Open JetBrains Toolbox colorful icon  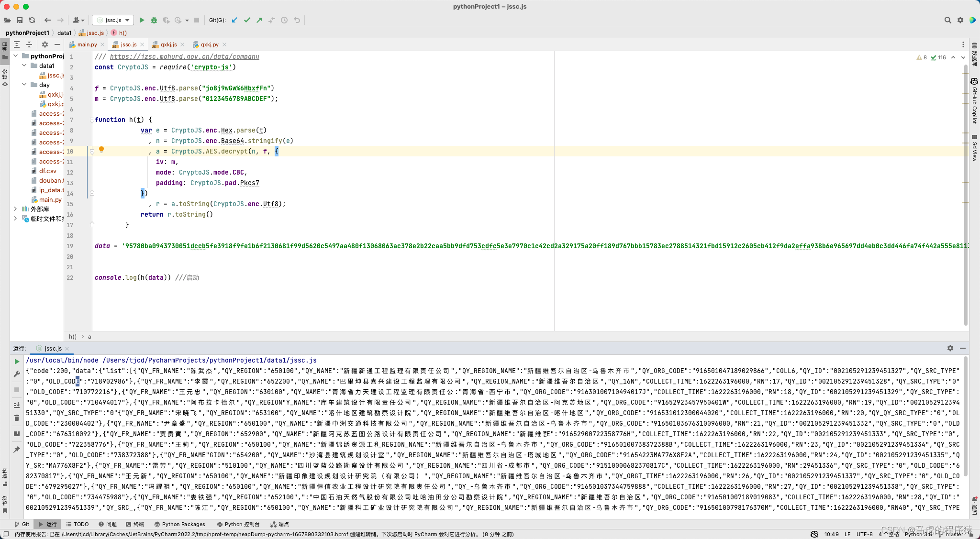click(x=972, y=20)
